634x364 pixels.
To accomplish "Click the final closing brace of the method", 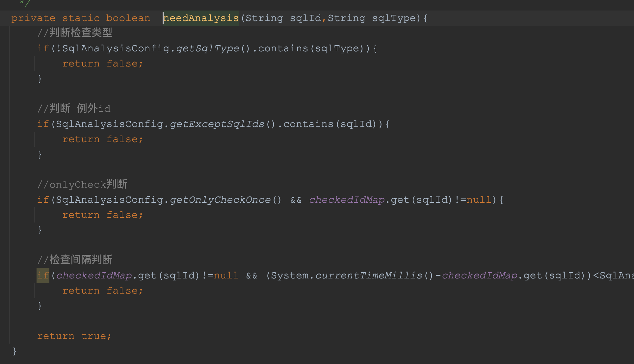I will [14, 351].
